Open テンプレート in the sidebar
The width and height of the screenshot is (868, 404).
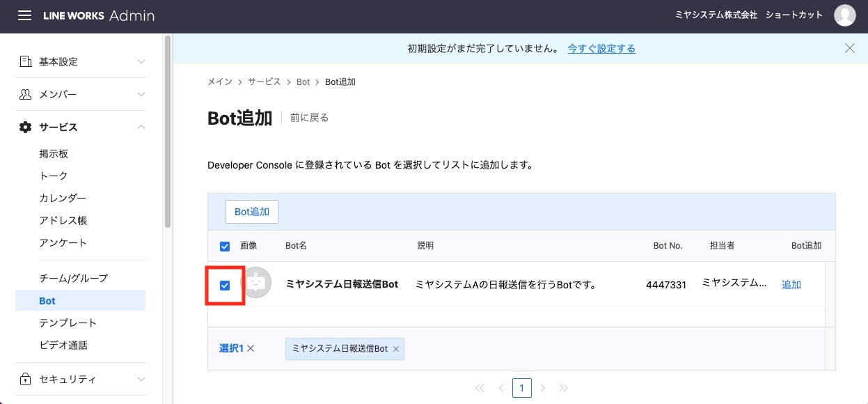[68, 323]
